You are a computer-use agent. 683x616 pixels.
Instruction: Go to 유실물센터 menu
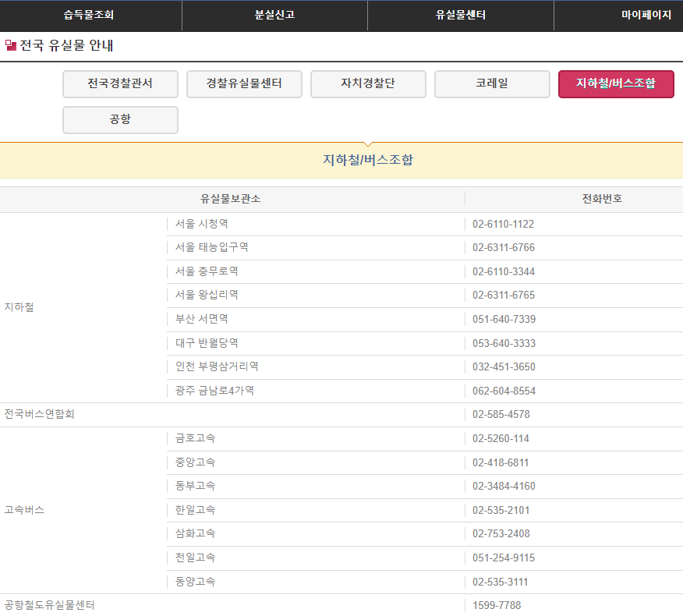(x=460, y=16)
